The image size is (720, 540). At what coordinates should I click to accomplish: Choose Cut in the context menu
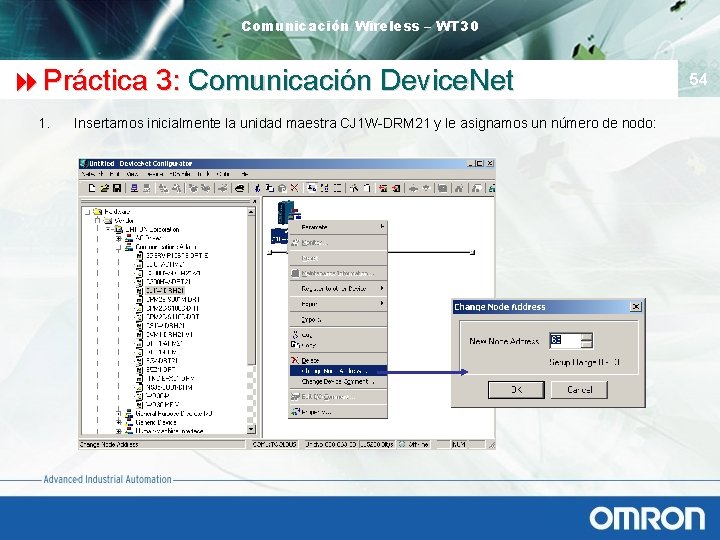point(338,335)
